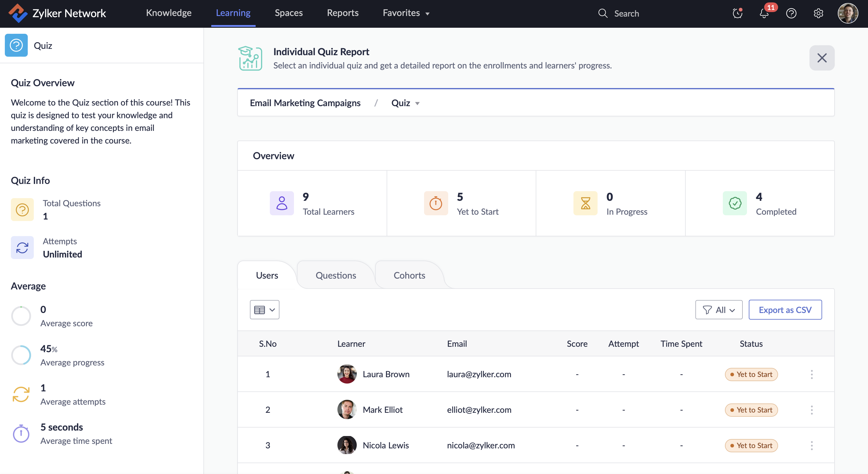Expand the Quiz selector dropdown
Image resolution: width=868 pixels, height=474 pixels.
tap(405, 103)
